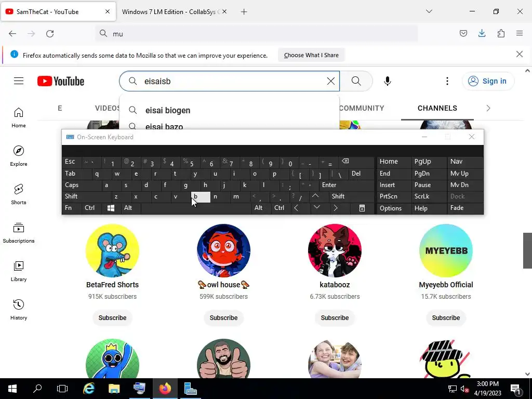Screen dimensions: 532x399
Task: Open Firefox downloads panel
Action: pyautogui.click(x=482, y=33)
